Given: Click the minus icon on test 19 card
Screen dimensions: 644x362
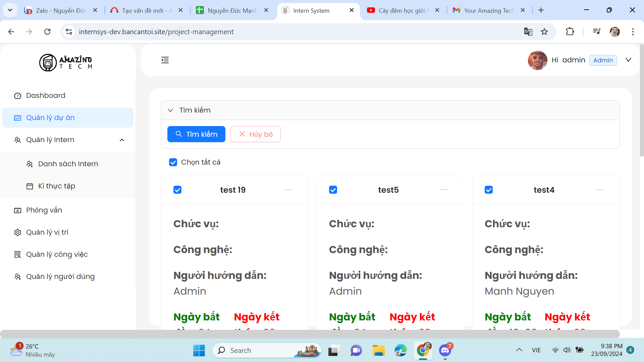Looking at the screenshot, I should tap(288, 190).
